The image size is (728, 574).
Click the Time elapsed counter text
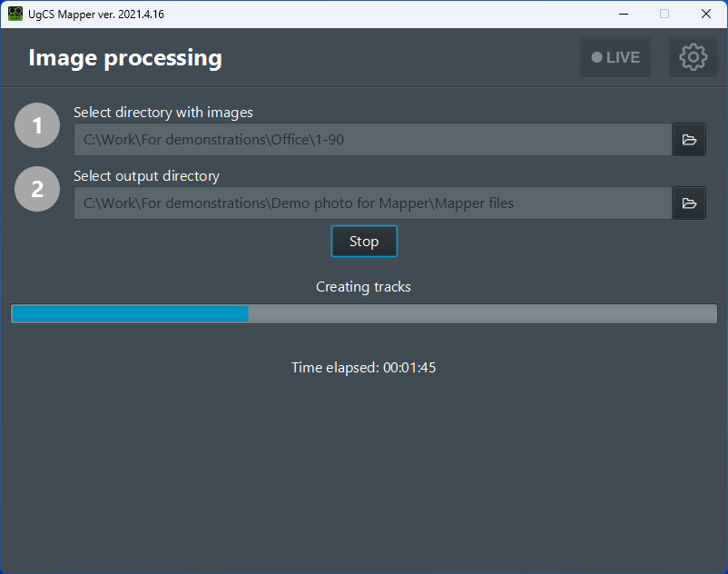pos(363,368)
